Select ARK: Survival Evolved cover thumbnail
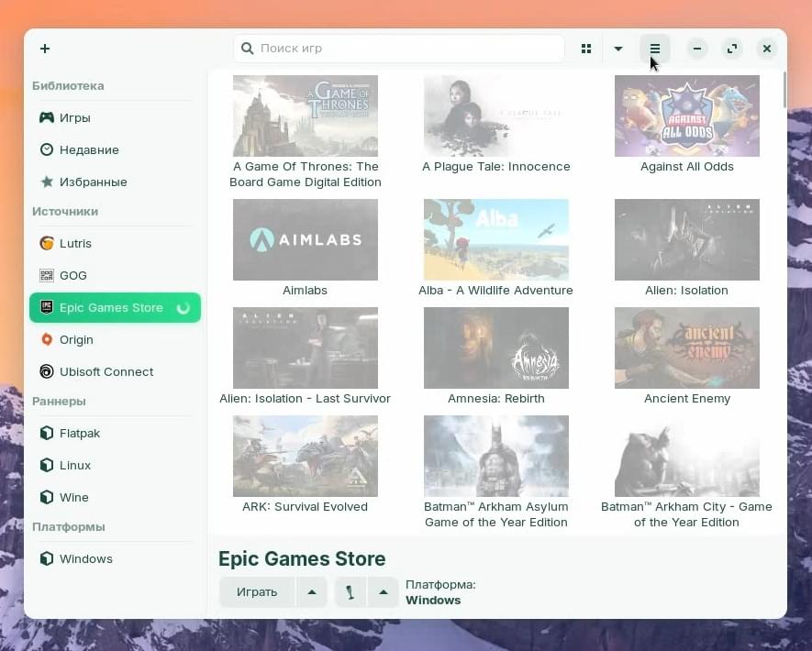 [306, 456]
